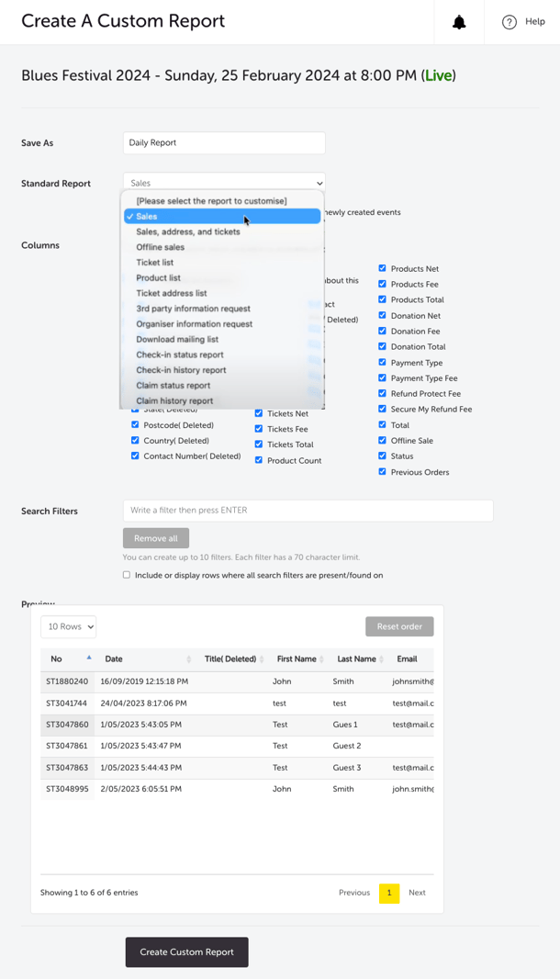The height and width of the screenshot is (979, 560).
Task: Open the notifications bell
Action: click(459, 22)
